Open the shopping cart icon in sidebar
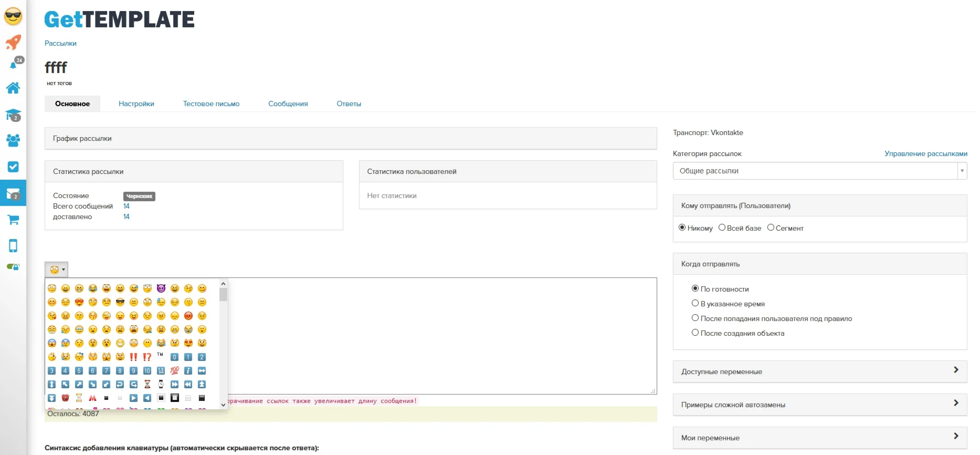This screenshot has height=455, width=980. pyautogui.click(x=13, y=220)
